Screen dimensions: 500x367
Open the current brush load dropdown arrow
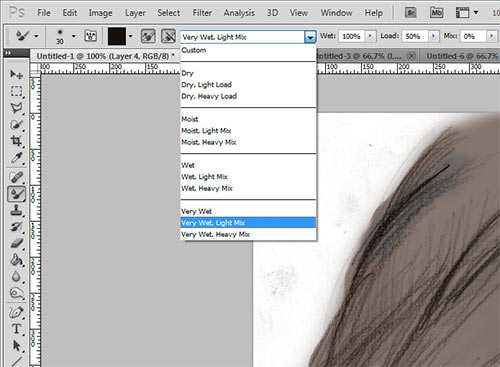tap(131, 36)
